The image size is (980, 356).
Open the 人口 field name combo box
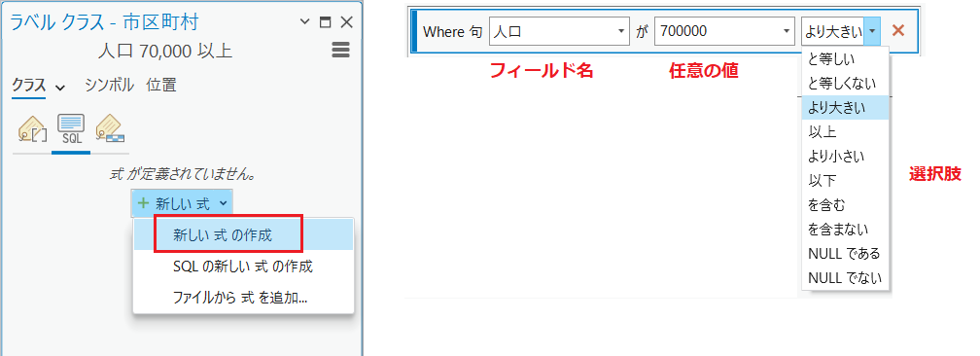(559, 31)
